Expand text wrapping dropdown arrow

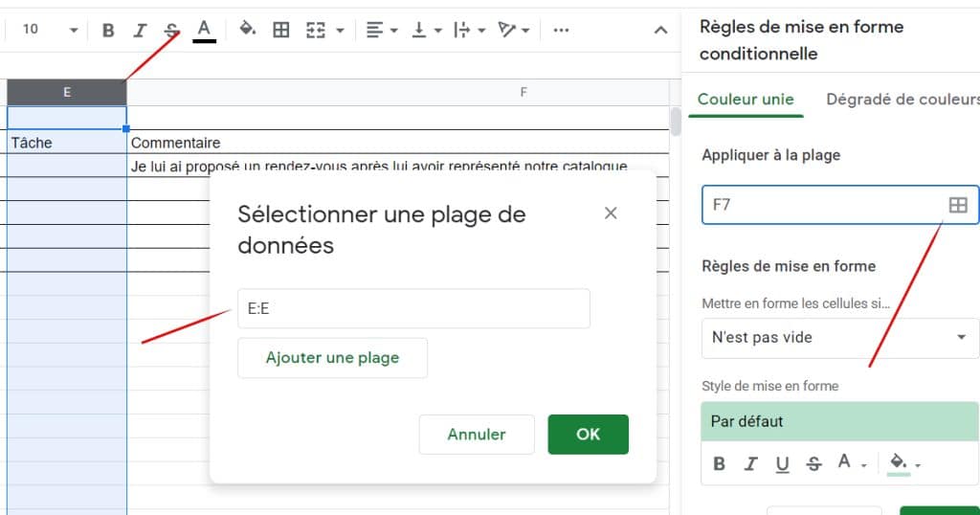(x=481, y=30)
